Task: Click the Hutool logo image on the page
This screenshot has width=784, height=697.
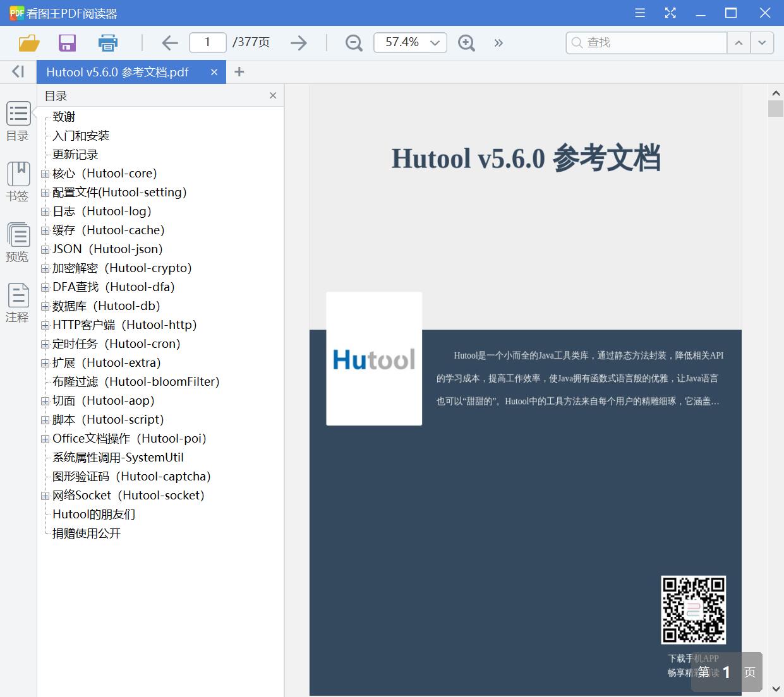Action: coord(374,359)
